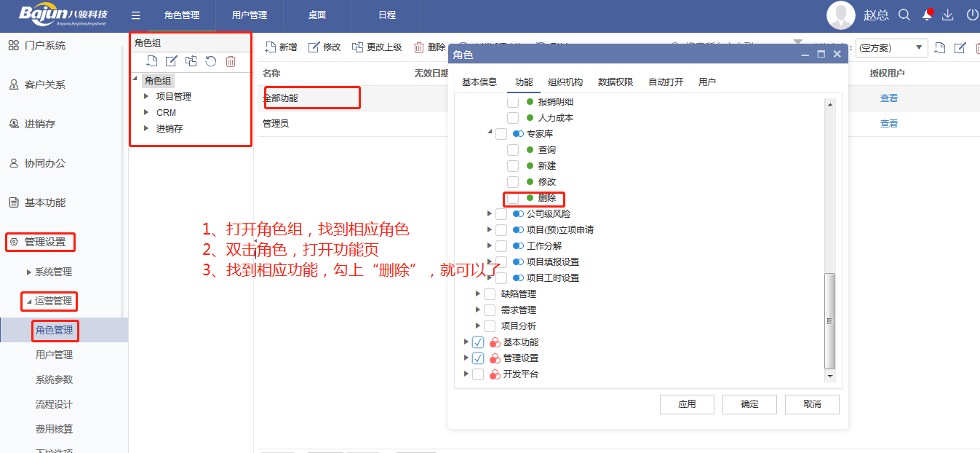Click the red trash icon in 角色组 panel

coord(231,62)
